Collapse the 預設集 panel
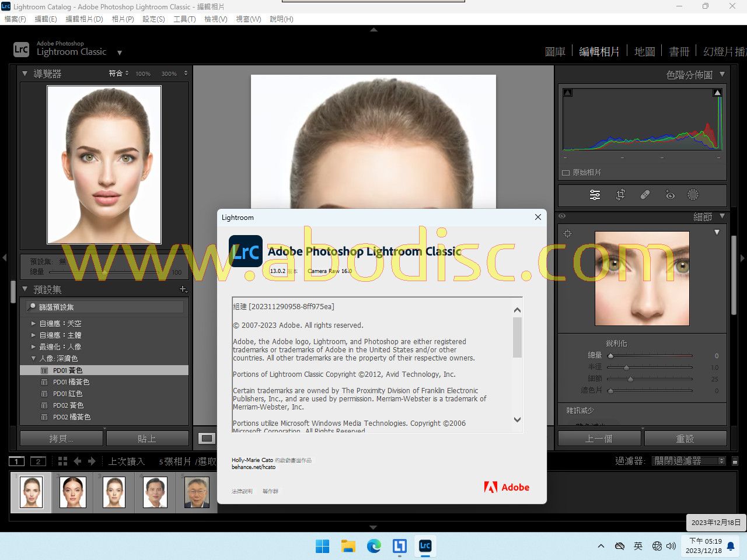 click(x=25, y=289)
